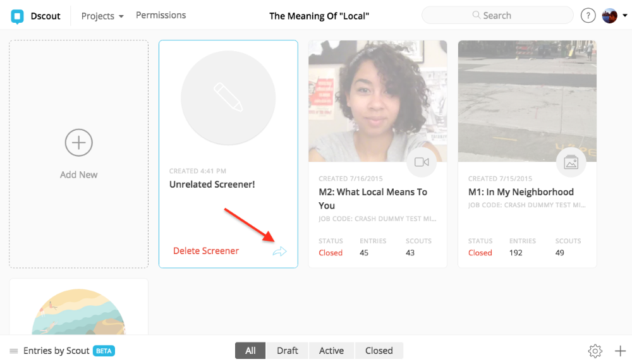Open the beach illustration card
The width and height of the screenshot is (632, 364).
[x=78, y=306]
